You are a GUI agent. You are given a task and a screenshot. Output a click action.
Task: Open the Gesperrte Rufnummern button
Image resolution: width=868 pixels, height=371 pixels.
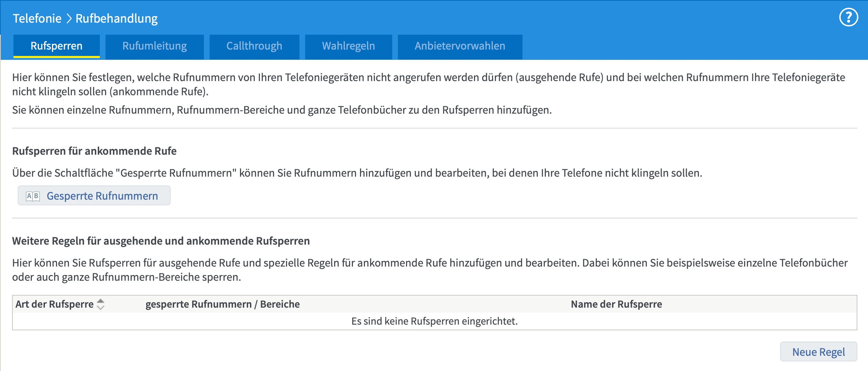point(102,196)
